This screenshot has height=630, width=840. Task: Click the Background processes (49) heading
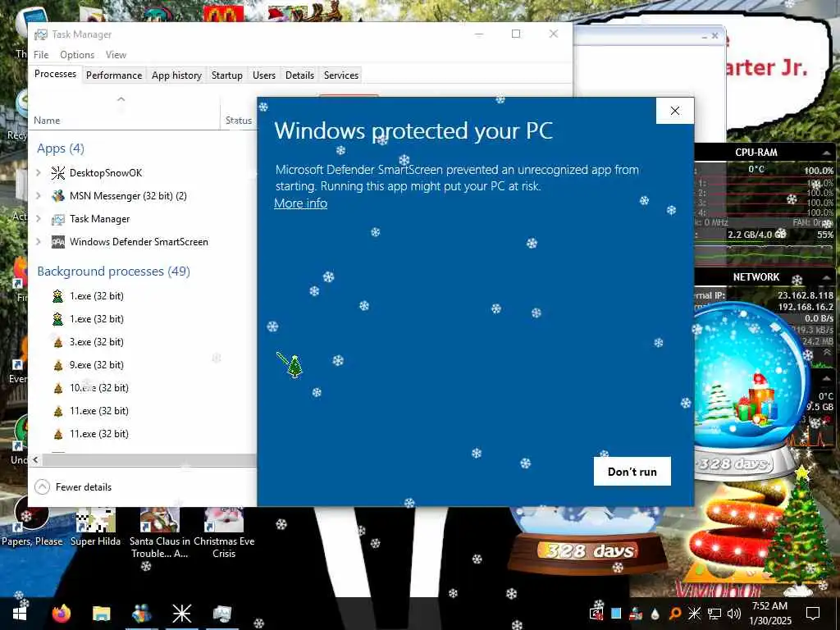click(x=113, y=271)
